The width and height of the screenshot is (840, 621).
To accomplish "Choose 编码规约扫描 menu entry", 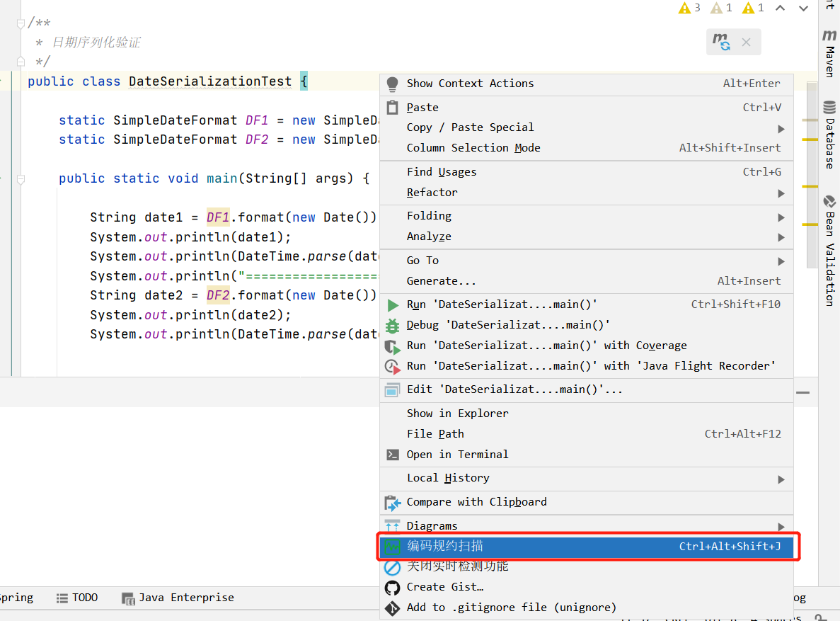I will [x=587, y=547].
